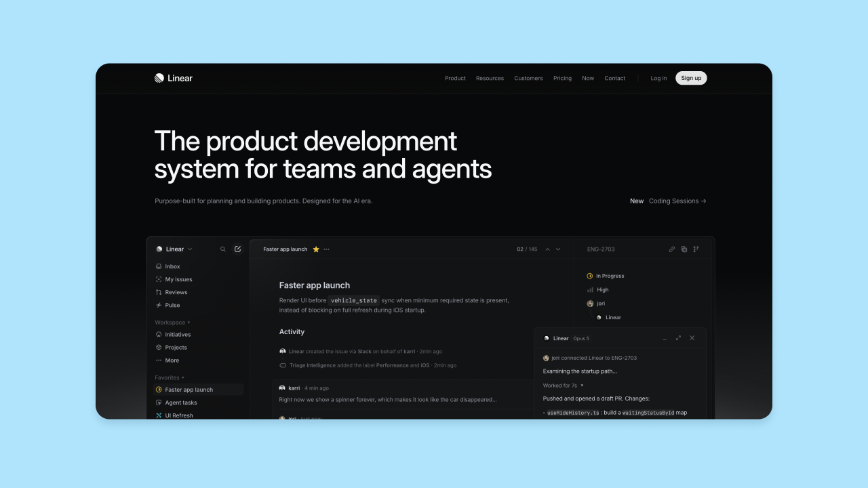868x488 pixels.
Task: Collapse the Workspace section in sidebar
Action: pos(172,323)
